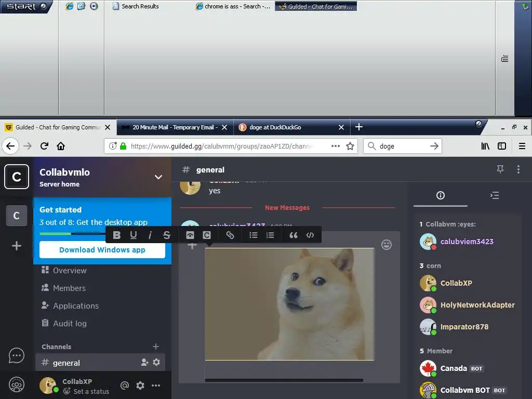The width and height of the screenshot is (532, 399).
Task: Open the Start menu
Action: click(26, 6)
